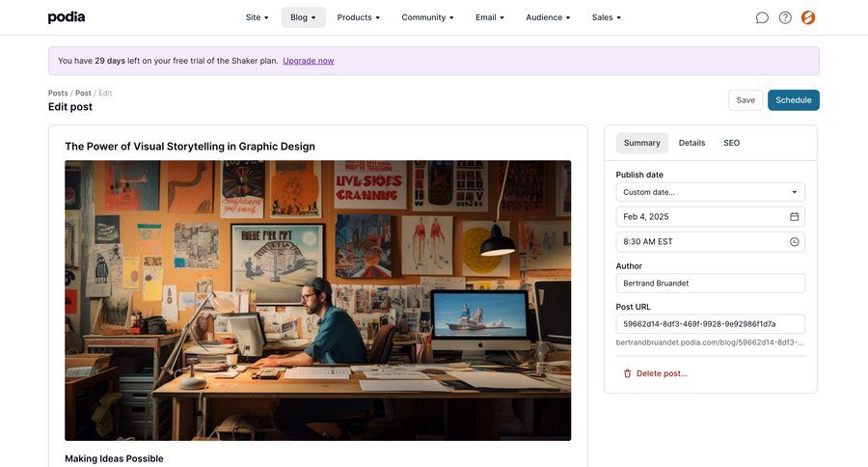Open the orange account avatar menu

point(808,17)
